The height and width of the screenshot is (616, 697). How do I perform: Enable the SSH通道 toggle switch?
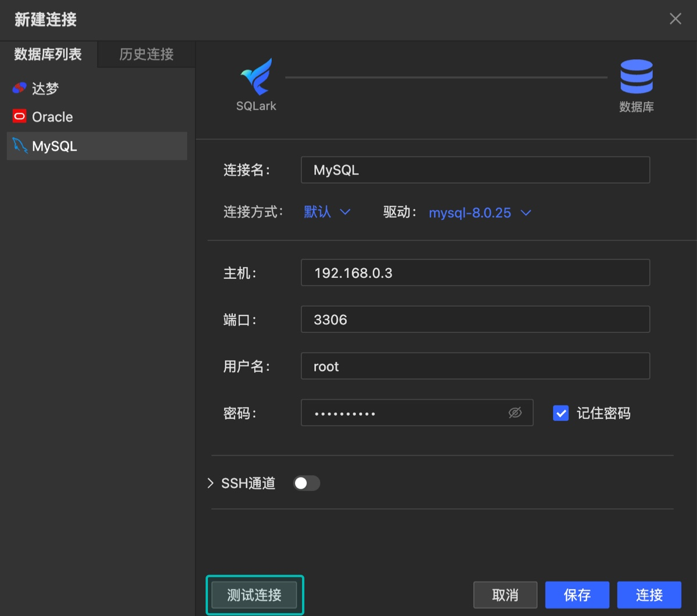(306, 483)
